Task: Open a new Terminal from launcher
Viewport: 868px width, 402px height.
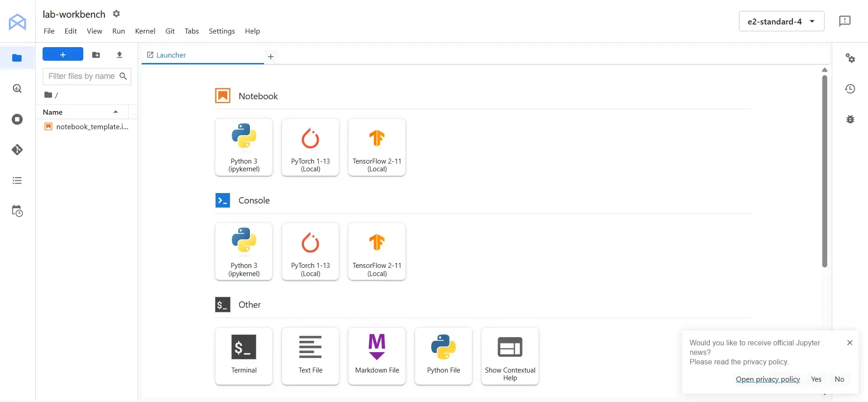Action: pyautogui.click(x=244, y=356)
